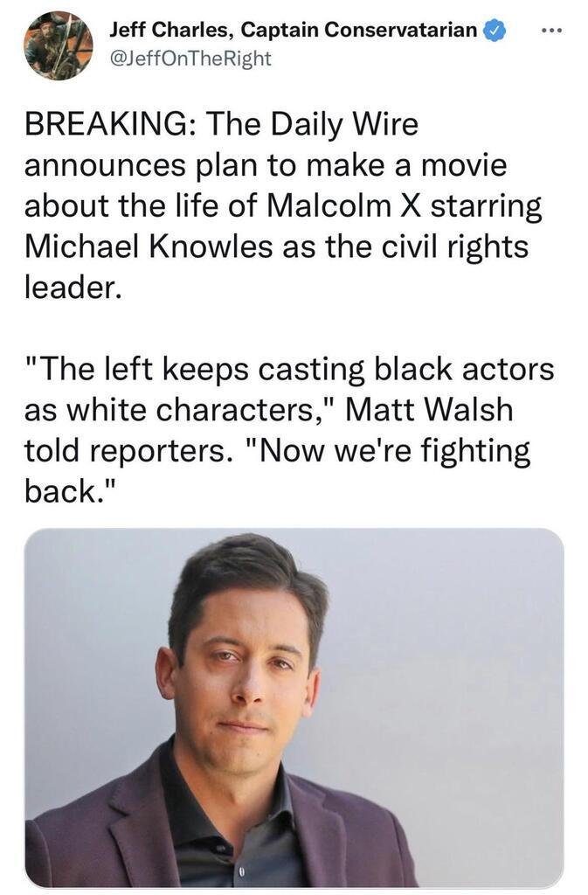
Task: Click the word 'leader.' ending first paragraph
Action: (x=73, y=288)
